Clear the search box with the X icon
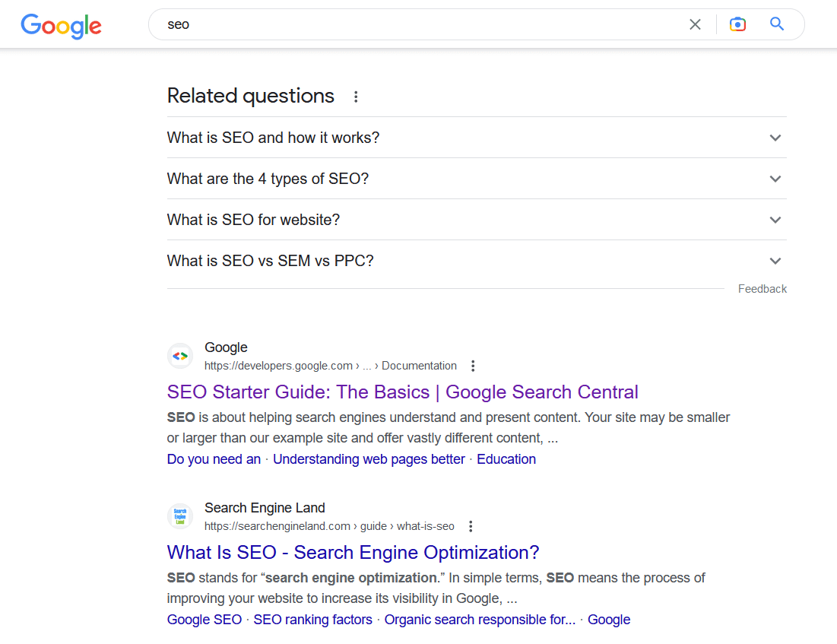 click(695, 24)
